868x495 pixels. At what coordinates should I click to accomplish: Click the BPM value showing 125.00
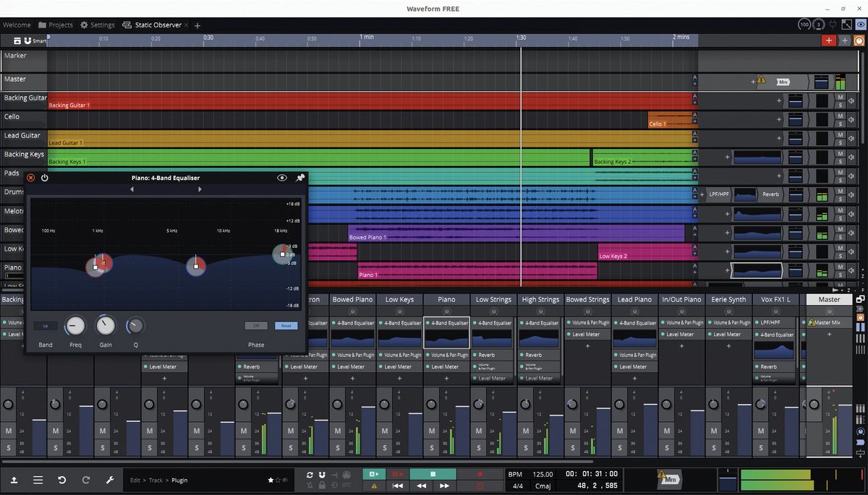click(541, 475)
